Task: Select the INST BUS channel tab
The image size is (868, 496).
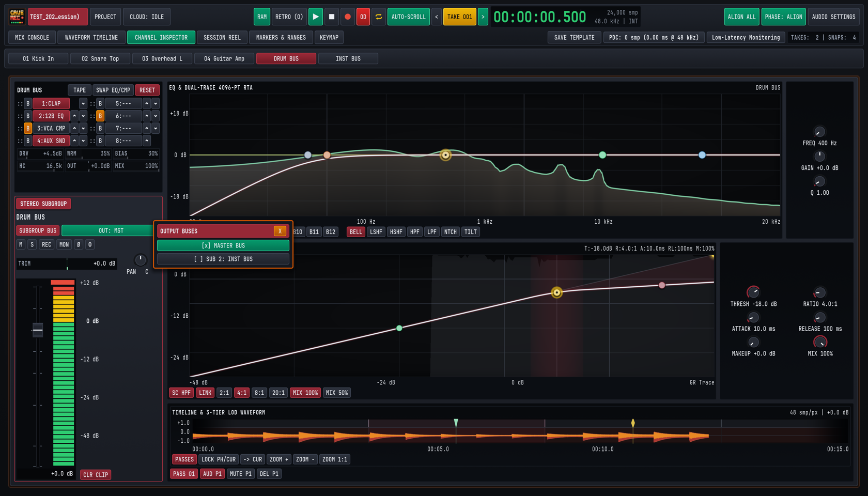Action: click(348, 58)
